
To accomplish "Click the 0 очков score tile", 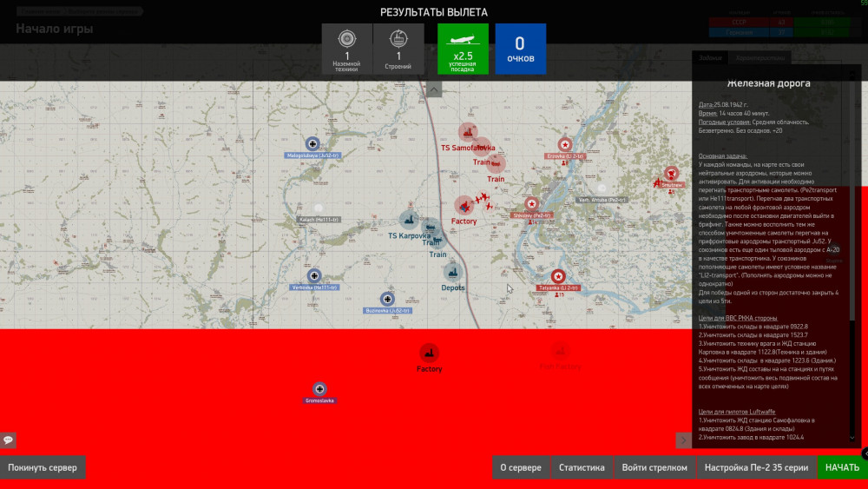I will [x=520, y=49].
